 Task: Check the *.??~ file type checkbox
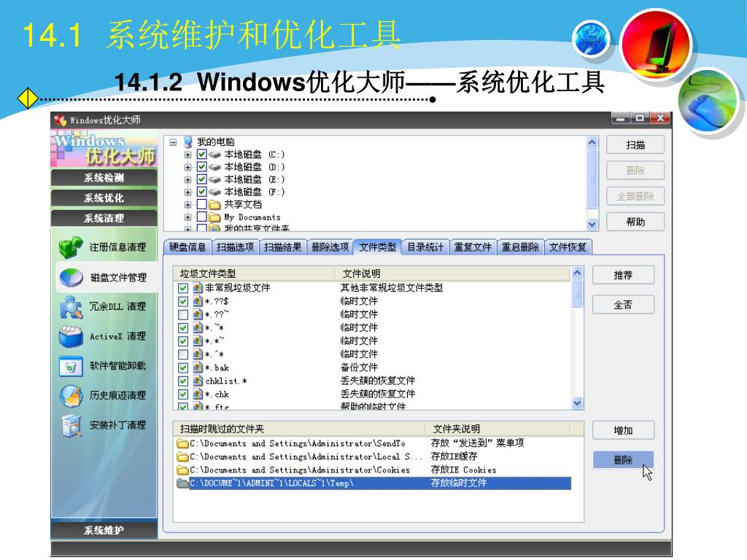pos(183,314)
